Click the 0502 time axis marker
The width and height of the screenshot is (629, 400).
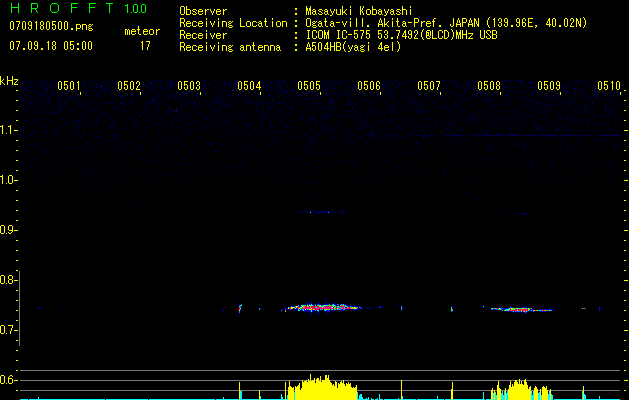pos(129,85)
